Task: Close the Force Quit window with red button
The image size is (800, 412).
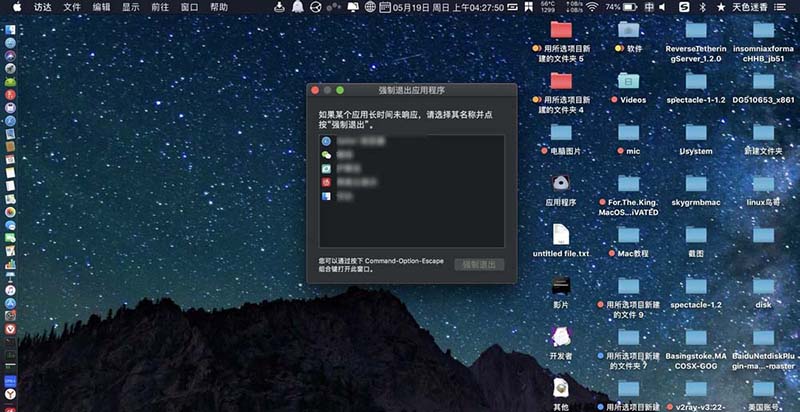Action: click(x=315, y=90)
